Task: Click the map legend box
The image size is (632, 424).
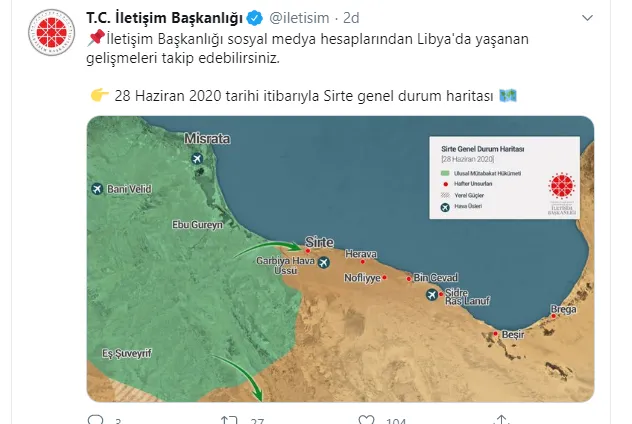Action: [x=504, y=178]
